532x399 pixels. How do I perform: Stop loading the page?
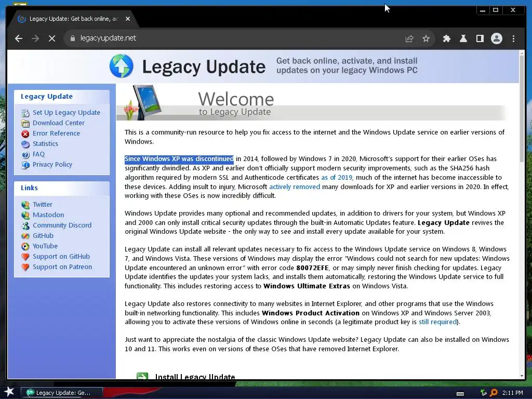tap(52, 38)
